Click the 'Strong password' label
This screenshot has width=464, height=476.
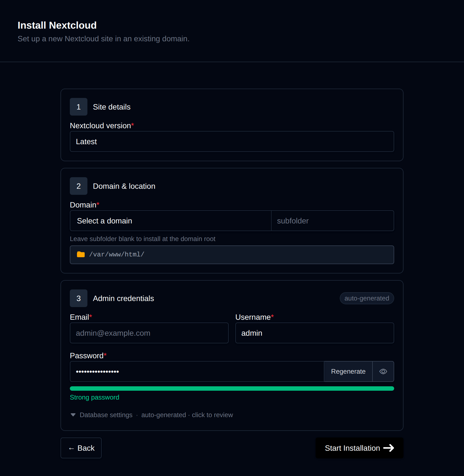click(95, 397)
